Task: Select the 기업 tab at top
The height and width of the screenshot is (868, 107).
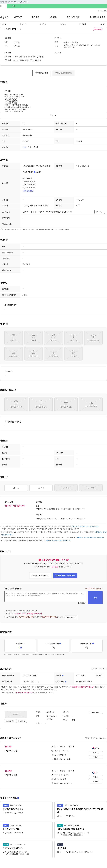Action: coord(13,6)
